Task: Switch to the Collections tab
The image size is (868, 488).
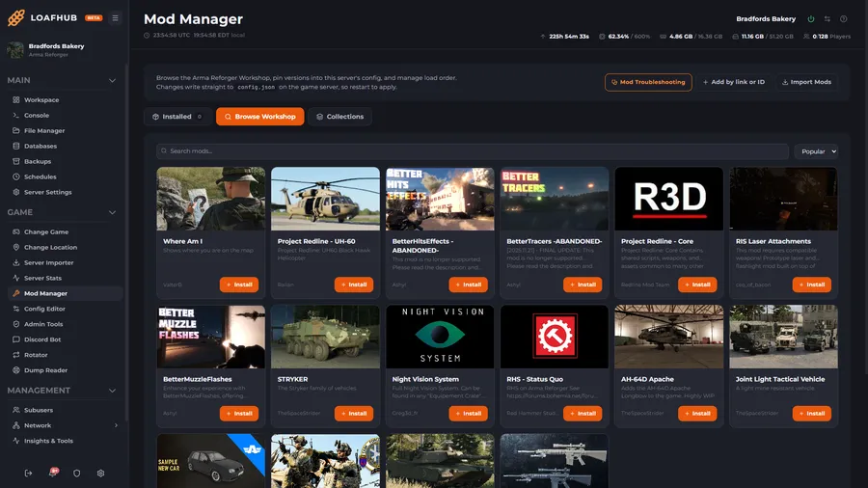Action: point(339,117)
